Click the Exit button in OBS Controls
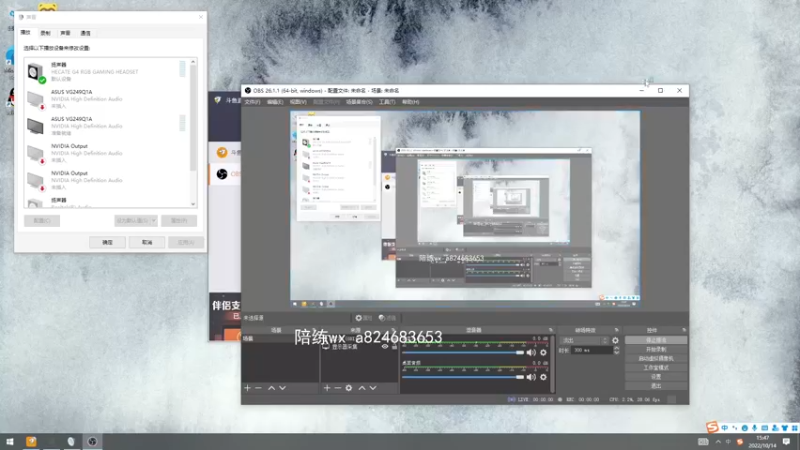The width and height of the screenshot is (800, 450). pos(656,386)
